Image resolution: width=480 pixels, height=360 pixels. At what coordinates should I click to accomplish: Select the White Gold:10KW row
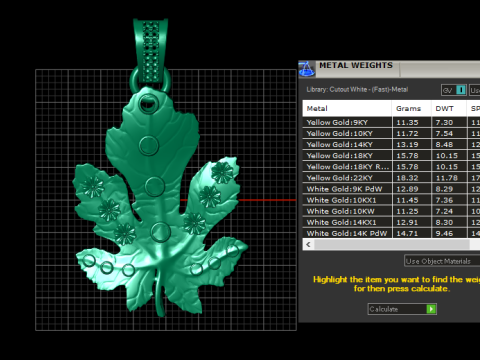pos(391,211)
